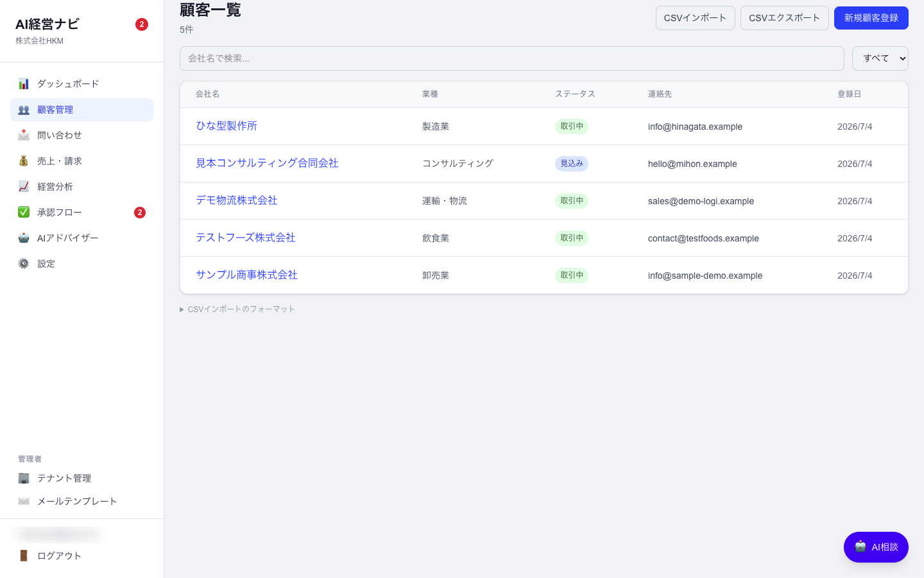Screen dimensions: 924x578
Task: Click the CSVエクスポート button
Action: (784, 18)
